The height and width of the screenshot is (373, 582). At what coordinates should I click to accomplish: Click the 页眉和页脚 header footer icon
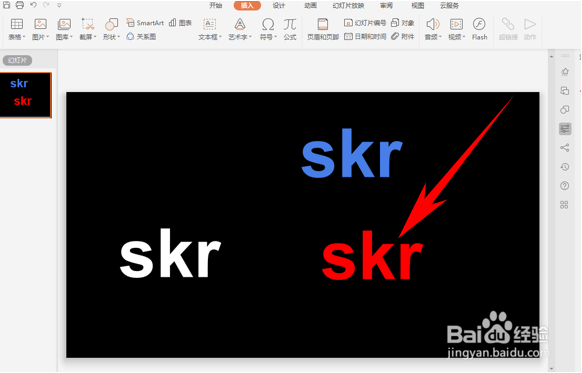(323, 24)
